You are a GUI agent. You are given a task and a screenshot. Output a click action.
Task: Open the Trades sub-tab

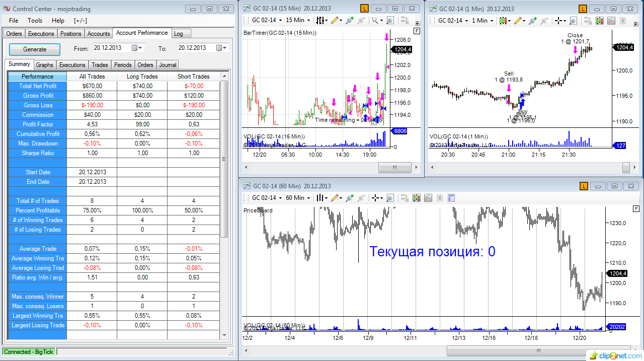pos(100,65)
